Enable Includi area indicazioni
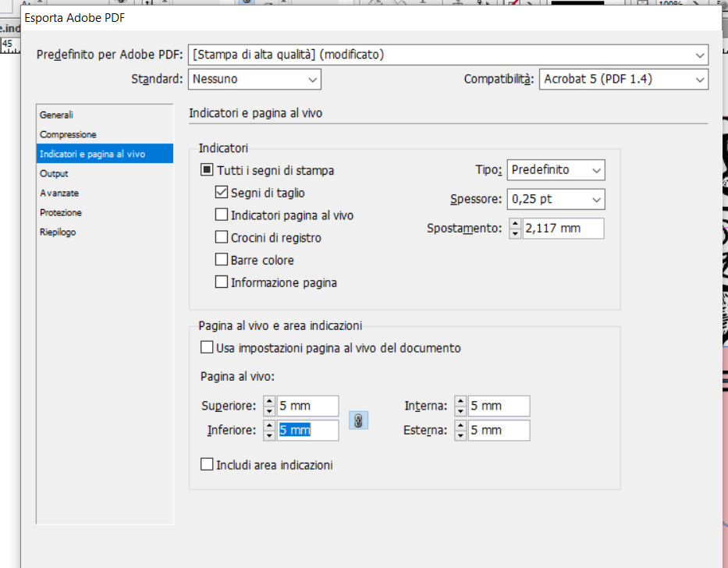Viewport: 728px width, 568px height. [x=207, y=464]
